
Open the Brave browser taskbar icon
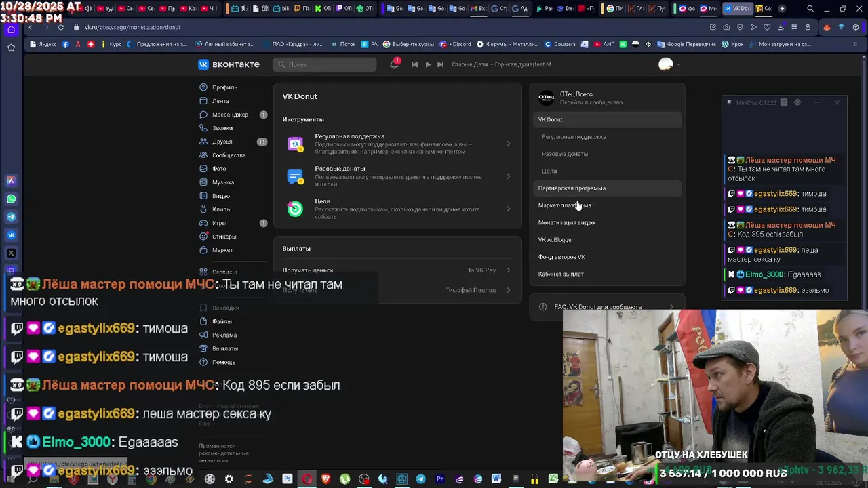325,479
